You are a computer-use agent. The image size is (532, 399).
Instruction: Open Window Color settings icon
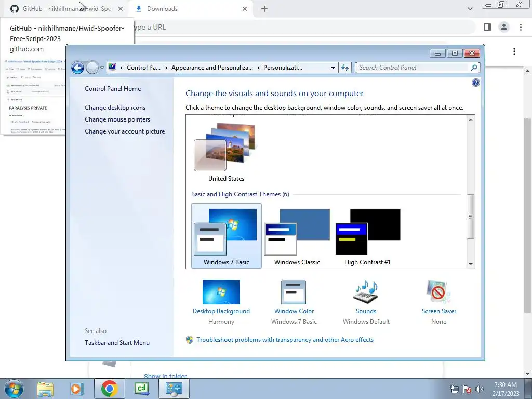tap(294, 292)
